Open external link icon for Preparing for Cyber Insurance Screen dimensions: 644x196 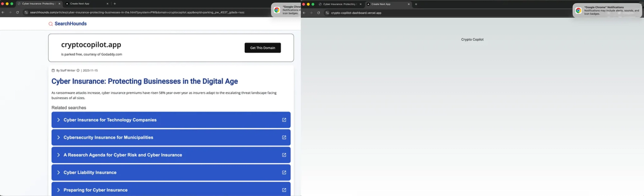pos(284,190)
